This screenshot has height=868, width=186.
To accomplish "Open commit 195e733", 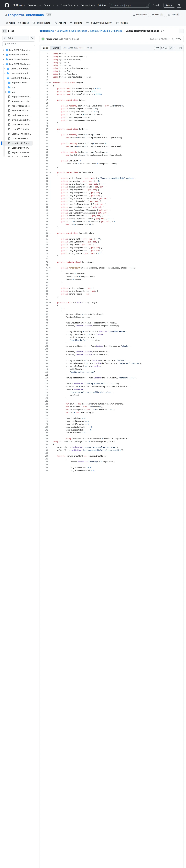I will point(154,39).
